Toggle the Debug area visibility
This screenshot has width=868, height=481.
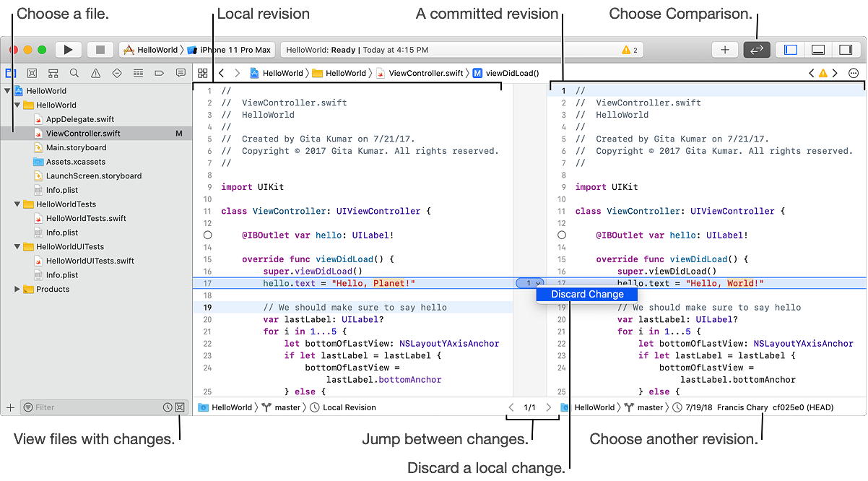click(817, 50)
